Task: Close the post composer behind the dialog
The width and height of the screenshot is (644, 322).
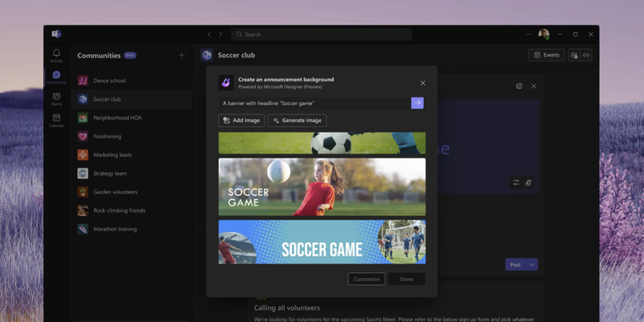Action: (534, 86)
